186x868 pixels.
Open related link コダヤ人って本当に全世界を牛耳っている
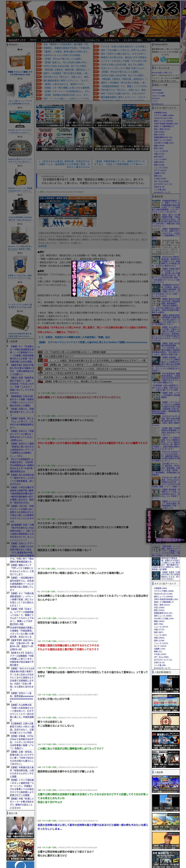93,373
